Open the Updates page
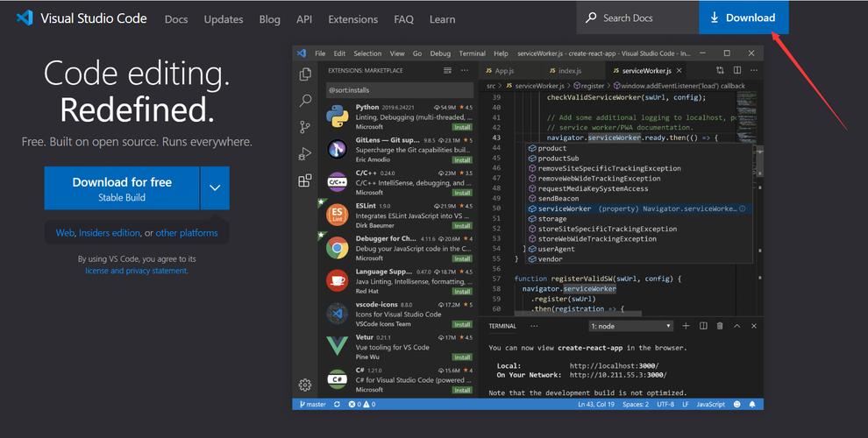The width and height of the screenshot is (868, 438). pyautogui.click(x=223, y=19)
